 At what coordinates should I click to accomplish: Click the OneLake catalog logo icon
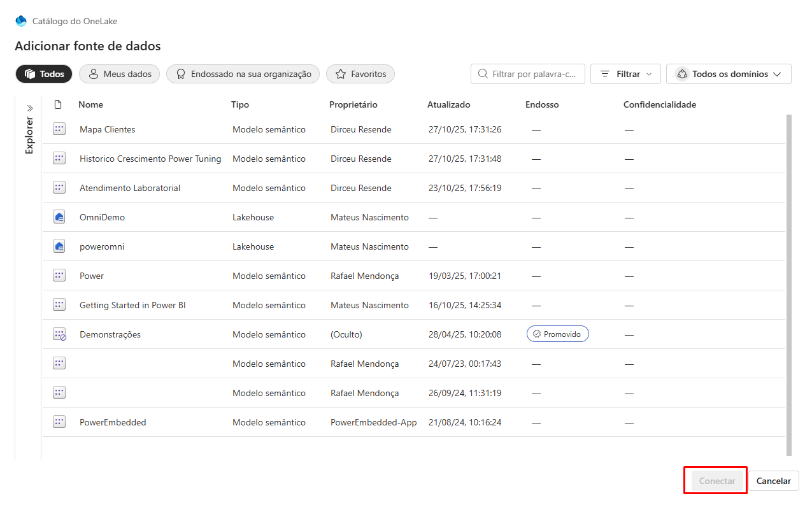21,21
